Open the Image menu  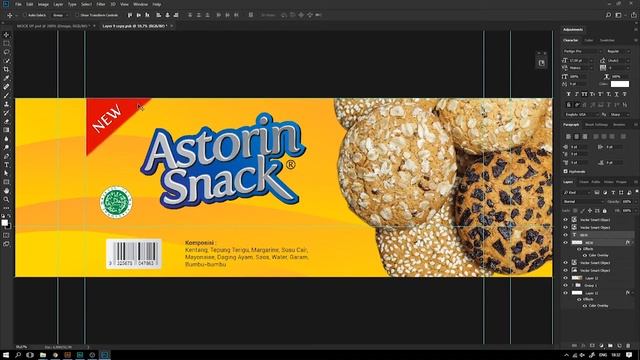tap(43, 4)
